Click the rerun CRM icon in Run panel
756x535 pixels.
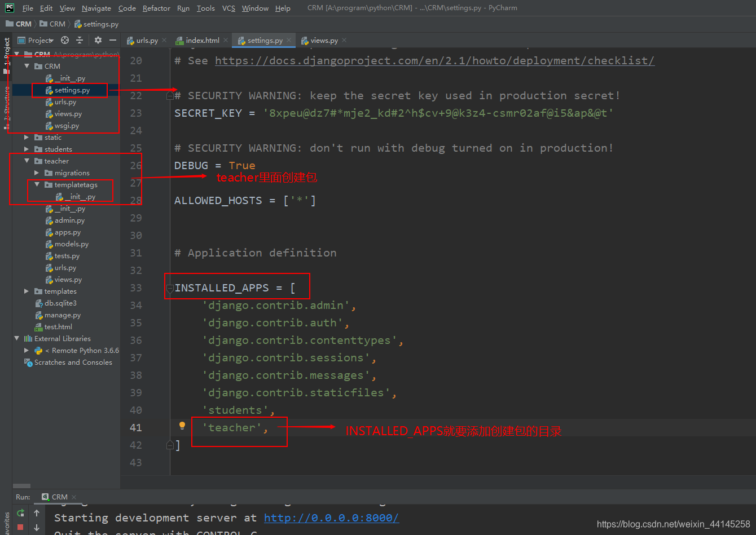[x=20, y=512]
